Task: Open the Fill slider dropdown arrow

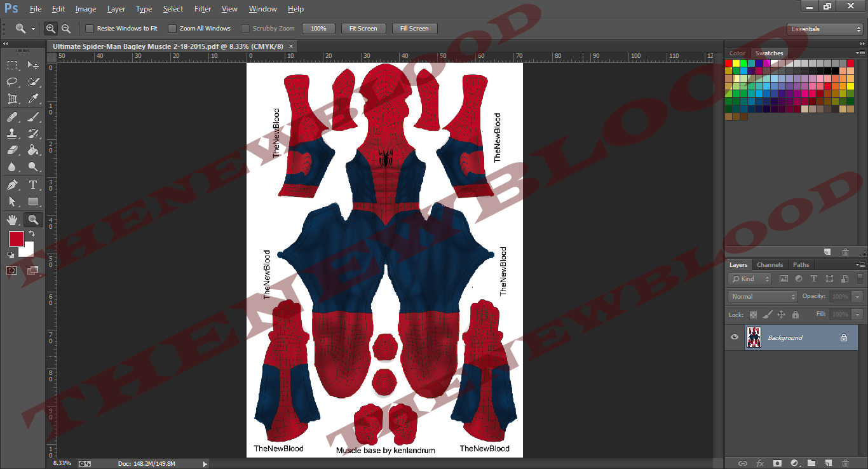Action: (x=858, y=315)
